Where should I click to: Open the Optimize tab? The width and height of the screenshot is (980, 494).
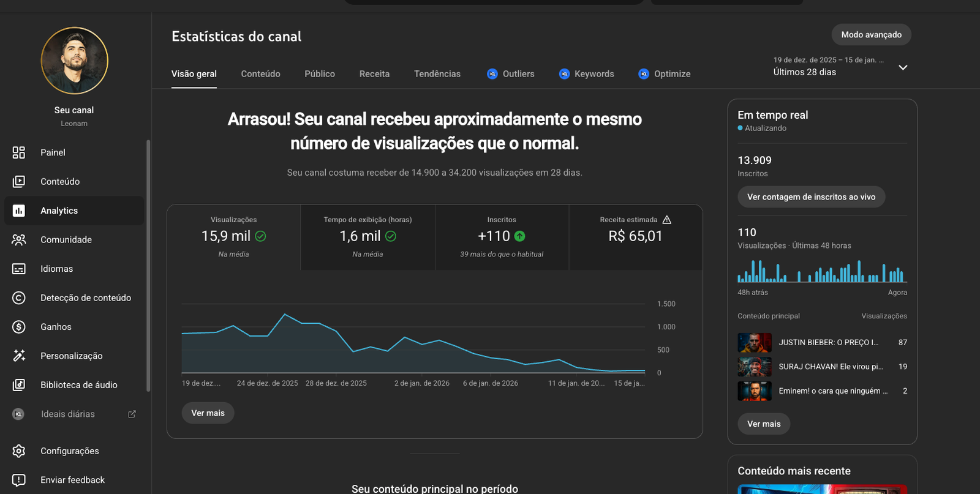pos(665,74)
